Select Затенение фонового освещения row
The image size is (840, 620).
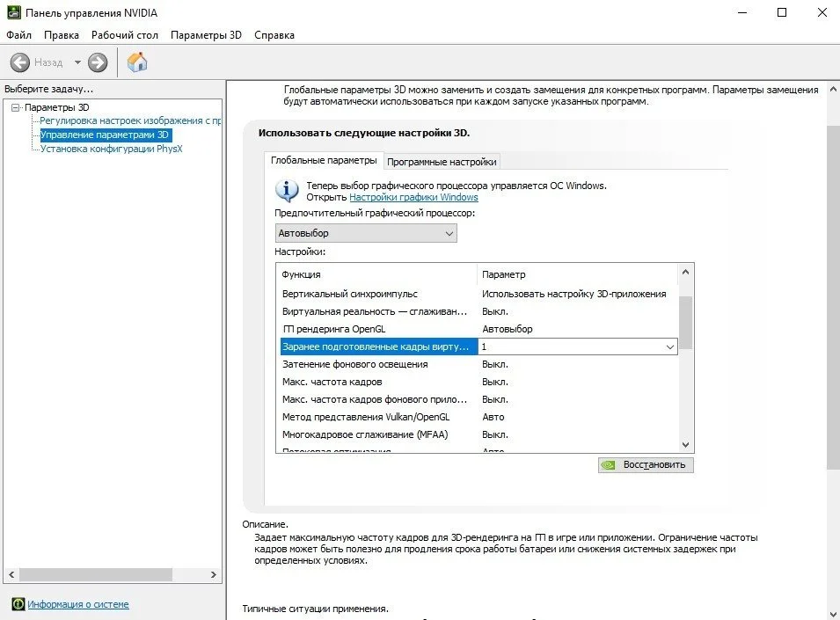tap(478, 364)
